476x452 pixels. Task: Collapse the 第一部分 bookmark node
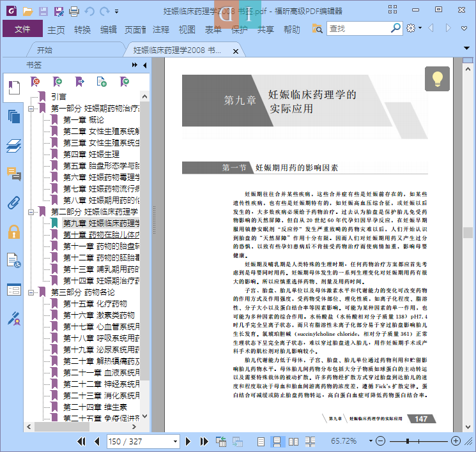(x=31, y=109)
